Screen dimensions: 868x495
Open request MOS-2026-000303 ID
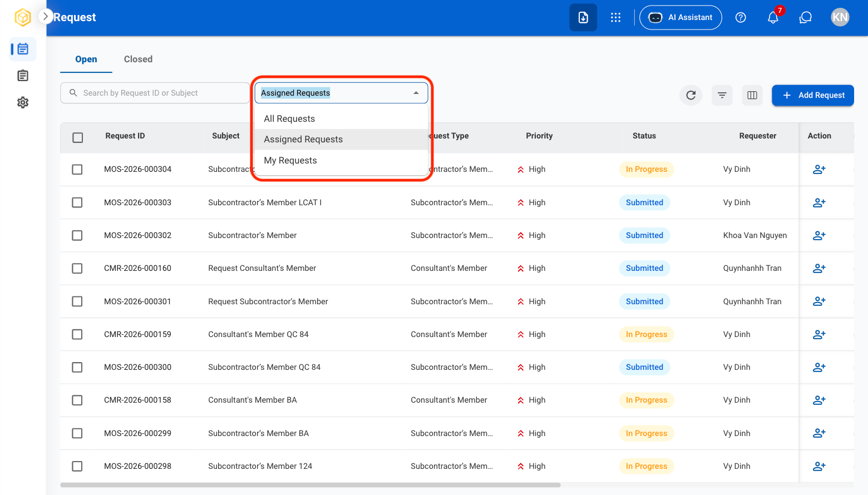click(x=137, y=202)
